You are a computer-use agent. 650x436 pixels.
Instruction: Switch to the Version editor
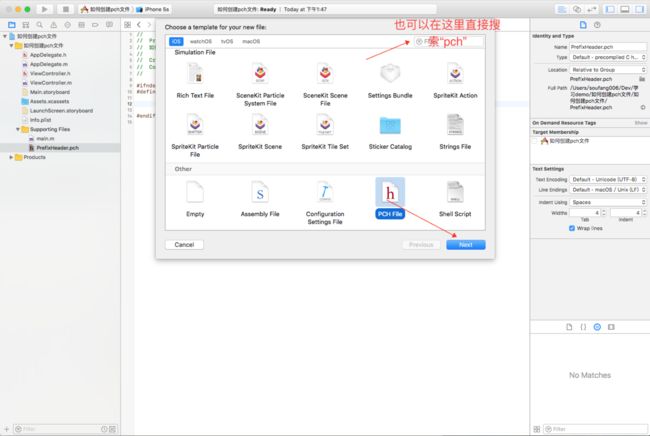[x=592, y=9]
